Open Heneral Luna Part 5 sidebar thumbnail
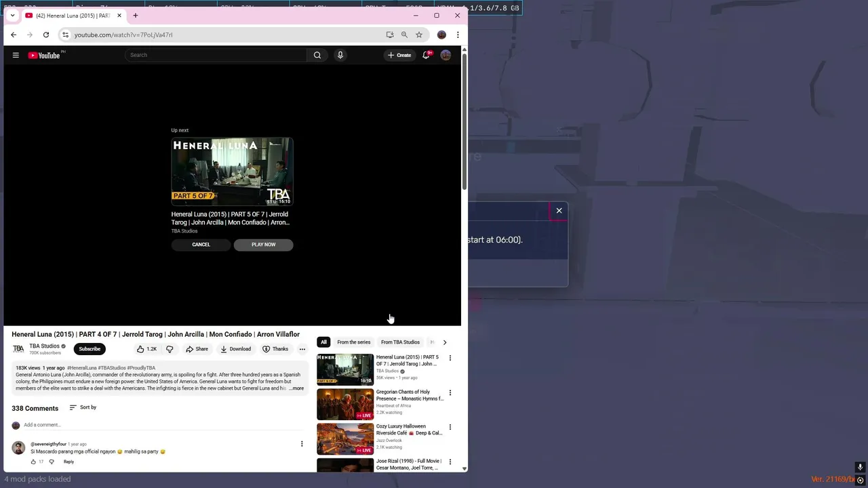 [x=345, y=369]
